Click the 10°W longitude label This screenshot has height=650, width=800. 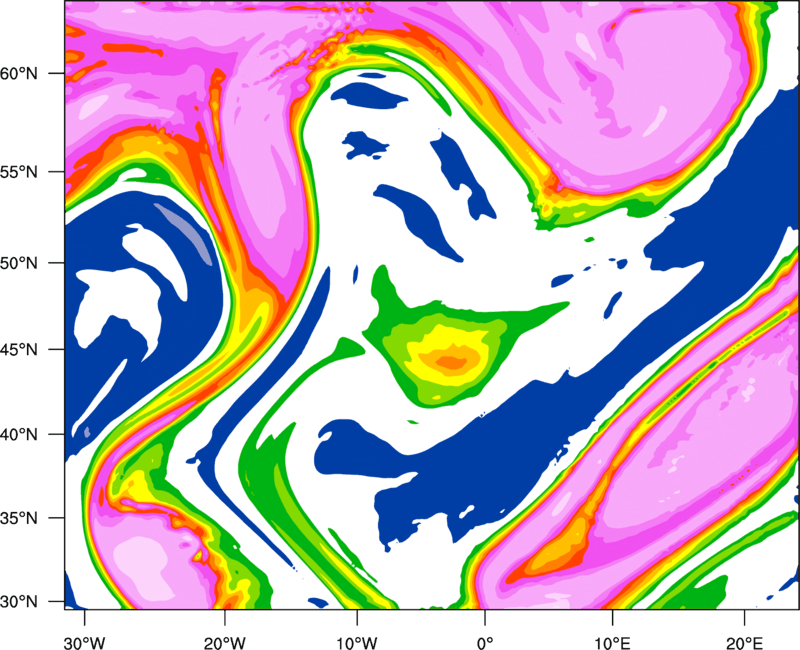pyautogui.click(x=357, y=643)
